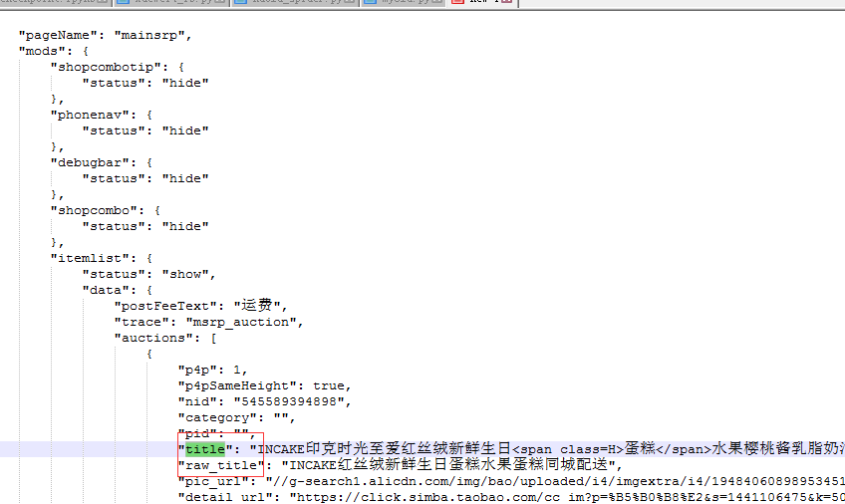Click the "pid": "" line
This screenshot has height=504, width=845.
pos(216,433)
